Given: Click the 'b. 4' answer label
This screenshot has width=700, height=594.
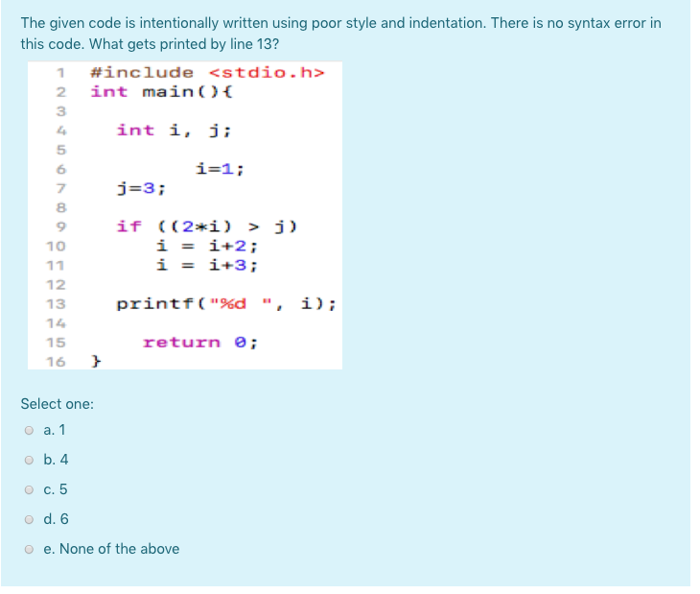Looking at the screenshot, I should [56, 460].
